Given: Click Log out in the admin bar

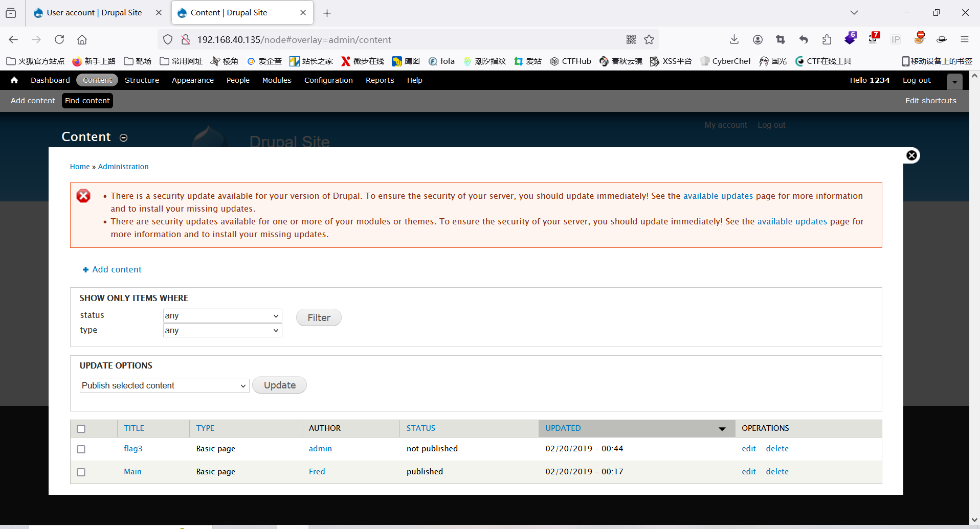Looking at the screenshot, I should tap(917, 80).
